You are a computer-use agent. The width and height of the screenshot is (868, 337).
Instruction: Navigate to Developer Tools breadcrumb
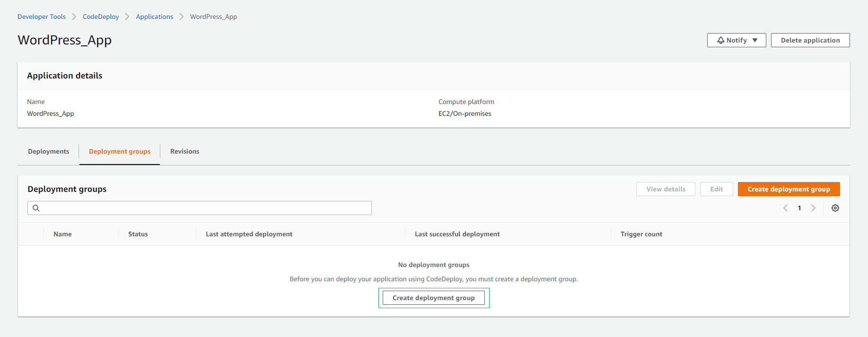pyautogui.click(x=42, y=17)
